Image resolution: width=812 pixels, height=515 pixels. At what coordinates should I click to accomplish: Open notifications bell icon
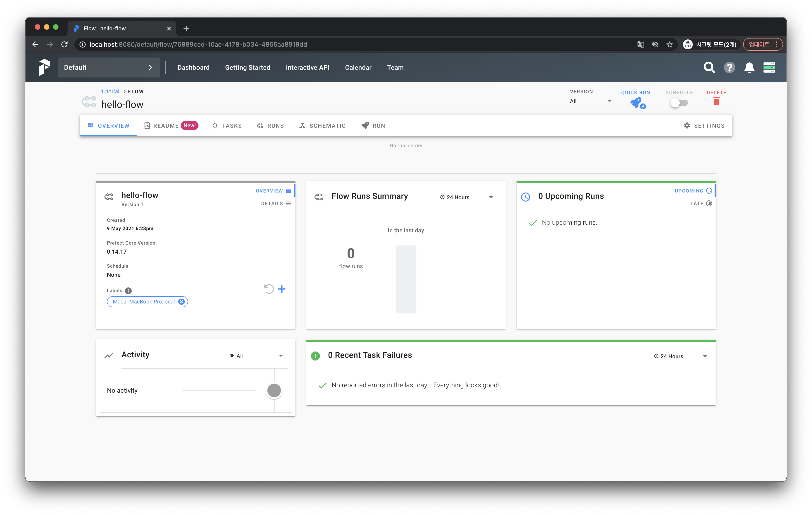coord(749,67)
